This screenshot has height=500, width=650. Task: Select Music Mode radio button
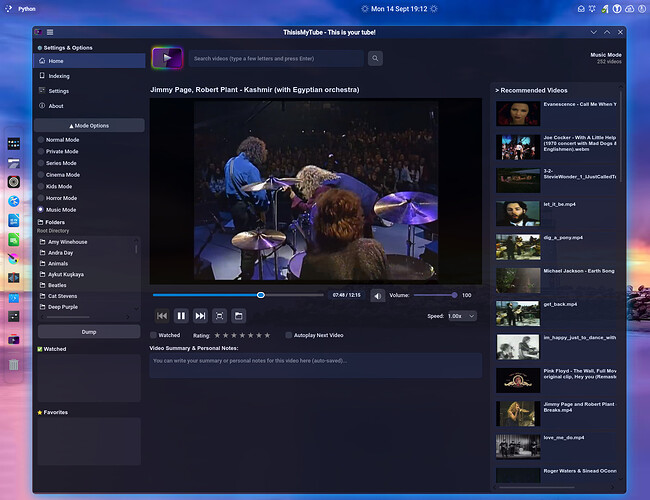point(41,209)
